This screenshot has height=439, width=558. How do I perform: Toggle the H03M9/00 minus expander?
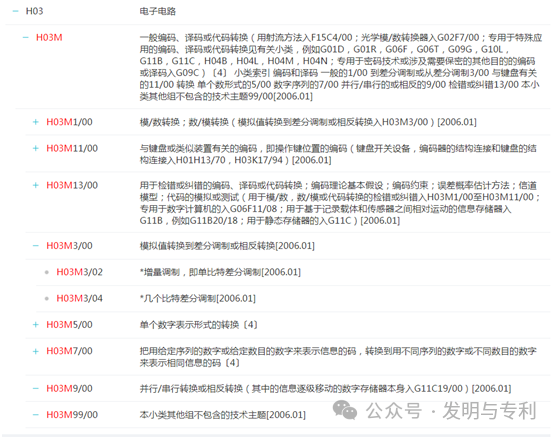coord(36,388)
